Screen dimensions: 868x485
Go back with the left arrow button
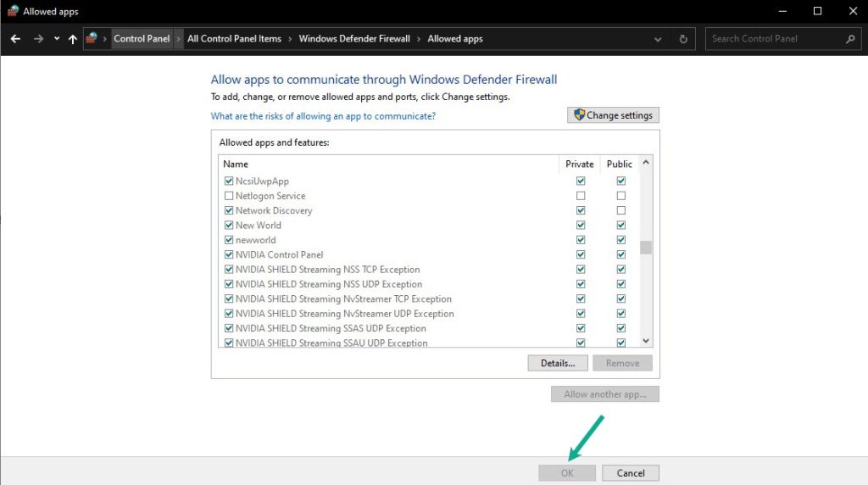(15, 39)
